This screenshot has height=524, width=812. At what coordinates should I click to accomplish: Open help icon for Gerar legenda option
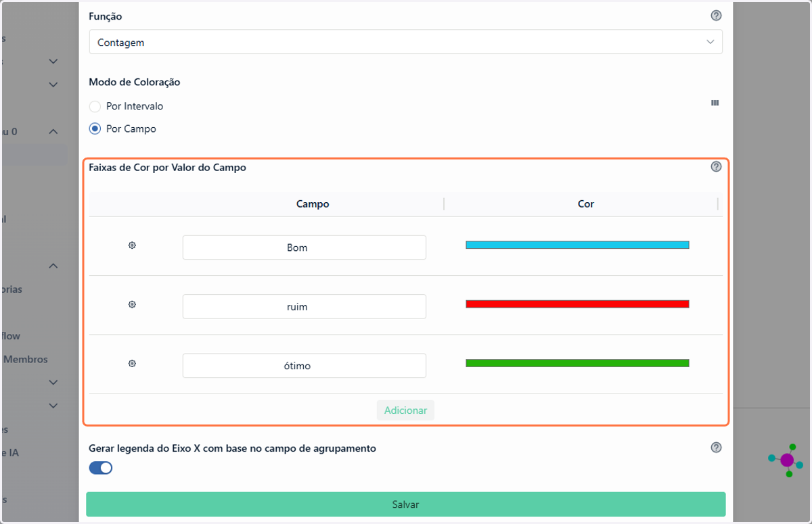[716, 448]
